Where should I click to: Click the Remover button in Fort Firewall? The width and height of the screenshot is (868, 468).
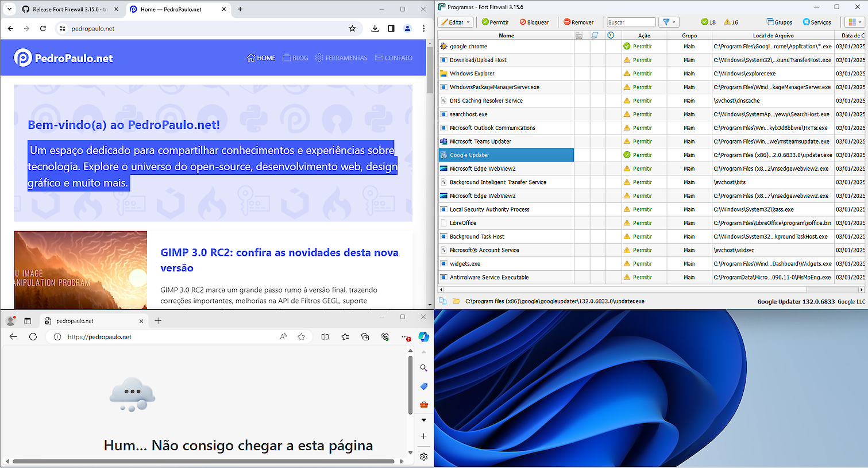click(578, 22)
